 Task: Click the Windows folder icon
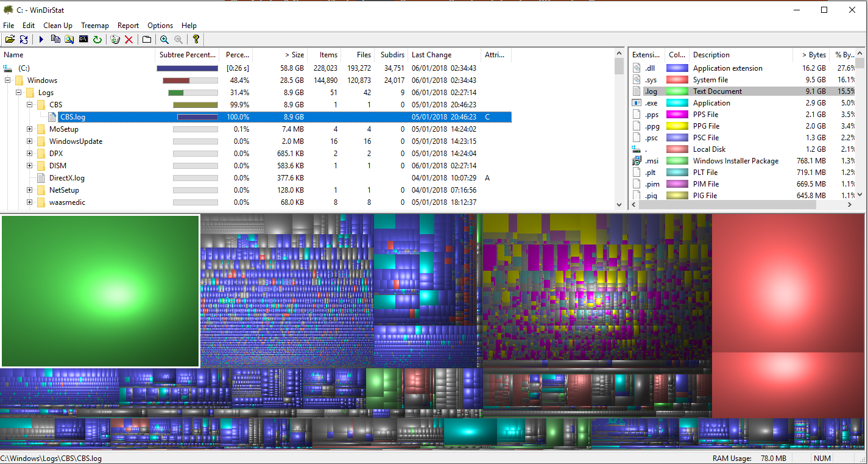(19, 80)
